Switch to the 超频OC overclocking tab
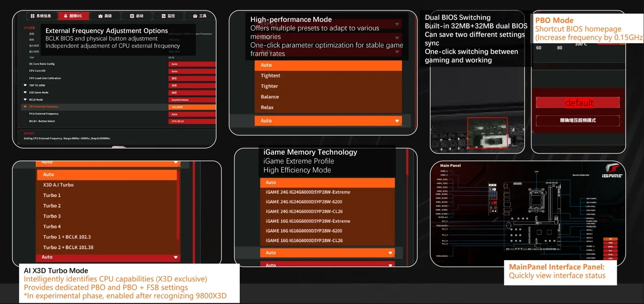 coord(73,16)
